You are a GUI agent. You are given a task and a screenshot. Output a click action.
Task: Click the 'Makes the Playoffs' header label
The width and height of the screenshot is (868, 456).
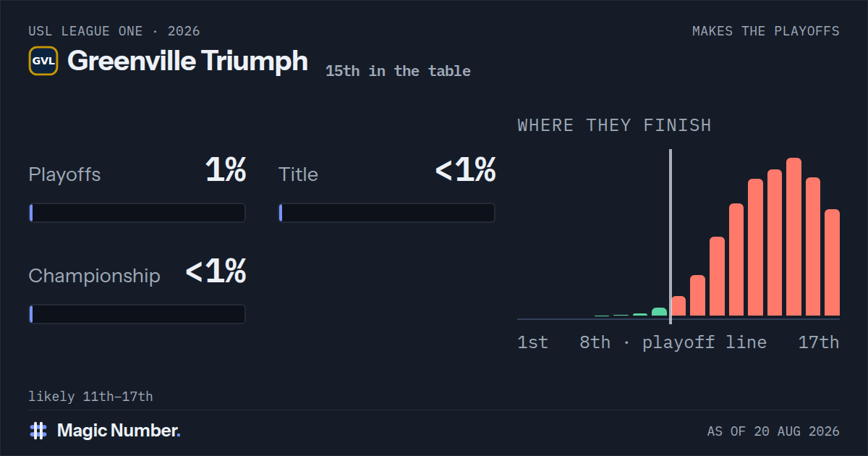pyautogui.click(x=765, y=31)
